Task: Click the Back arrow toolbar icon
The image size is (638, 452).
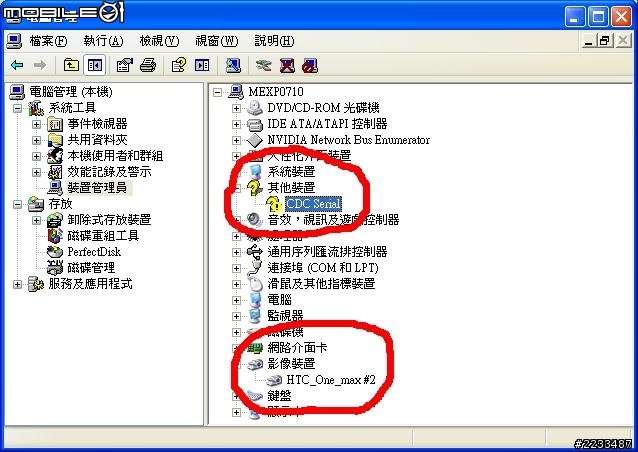Action: coord(17,65)
